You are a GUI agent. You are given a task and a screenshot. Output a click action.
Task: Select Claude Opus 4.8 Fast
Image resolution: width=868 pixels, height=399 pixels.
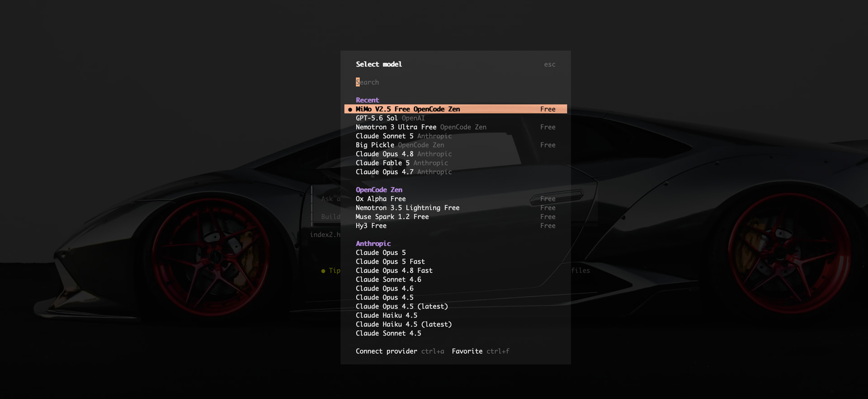[x=455, y=271]
